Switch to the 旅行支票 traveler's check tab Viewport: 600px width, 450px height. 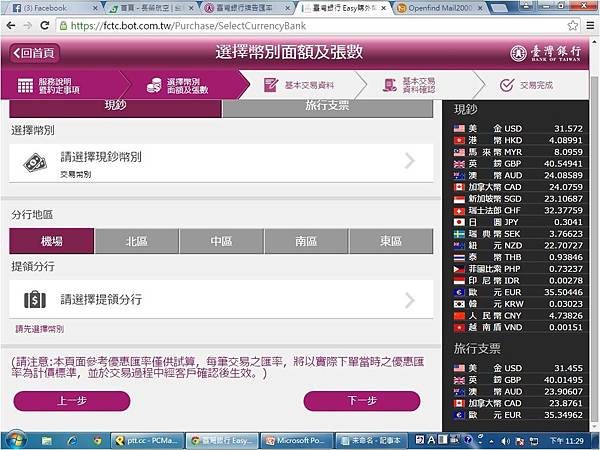click(x=328, y=108)
